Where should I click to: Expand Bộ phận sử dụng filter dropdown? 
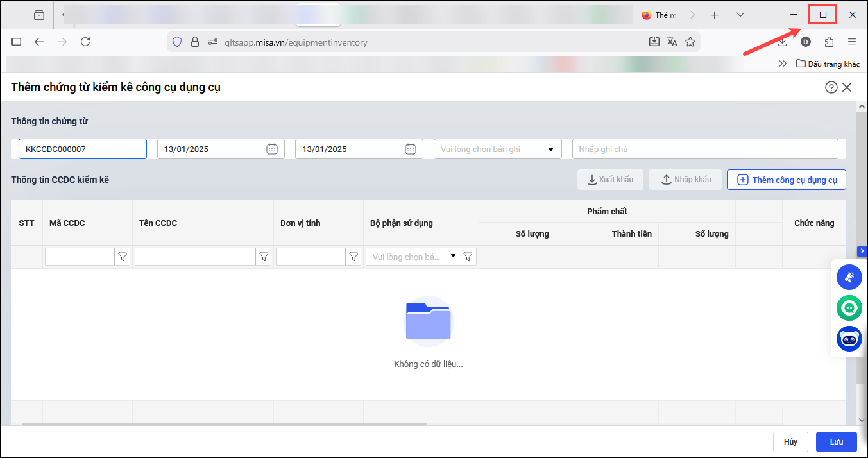tap(454, 256)
